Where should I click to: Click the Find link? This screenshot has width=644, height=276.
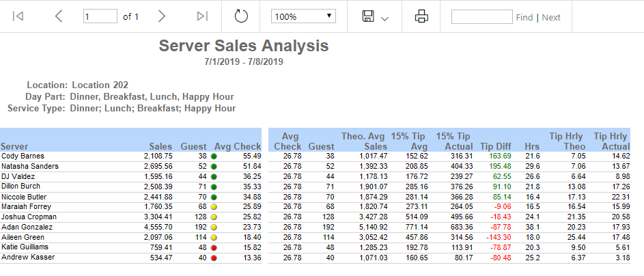(524, 17)
